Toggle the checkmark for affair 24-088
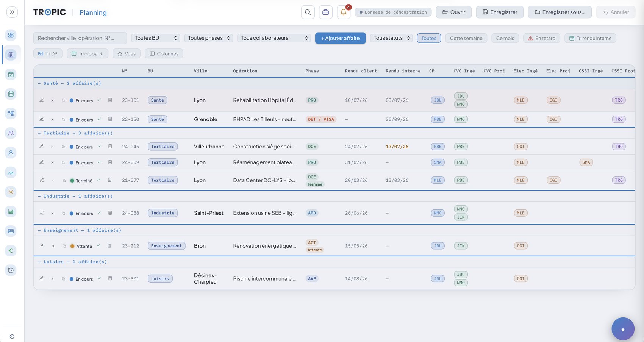 pyautogui.click(x=99, y=213)
